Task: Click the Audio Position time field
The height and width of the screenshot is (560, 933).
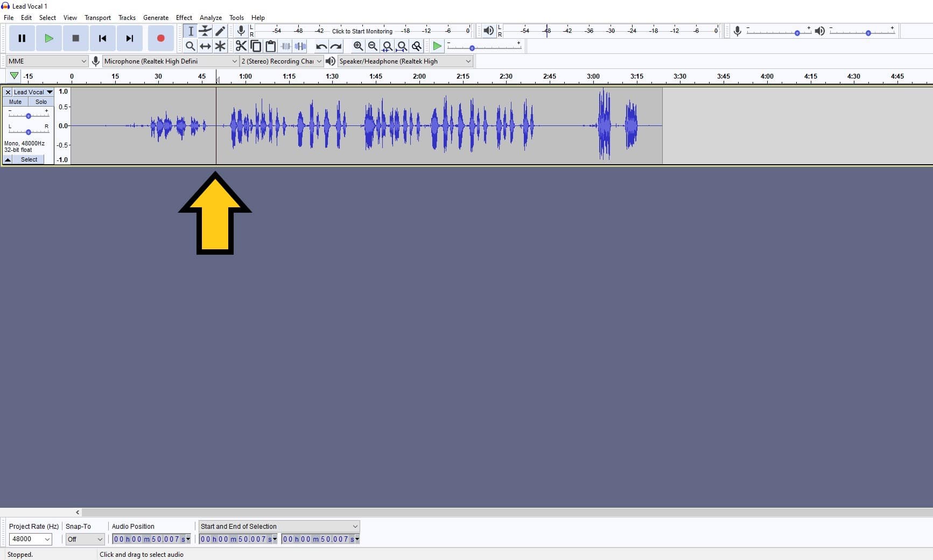Action: pos(151,539)
